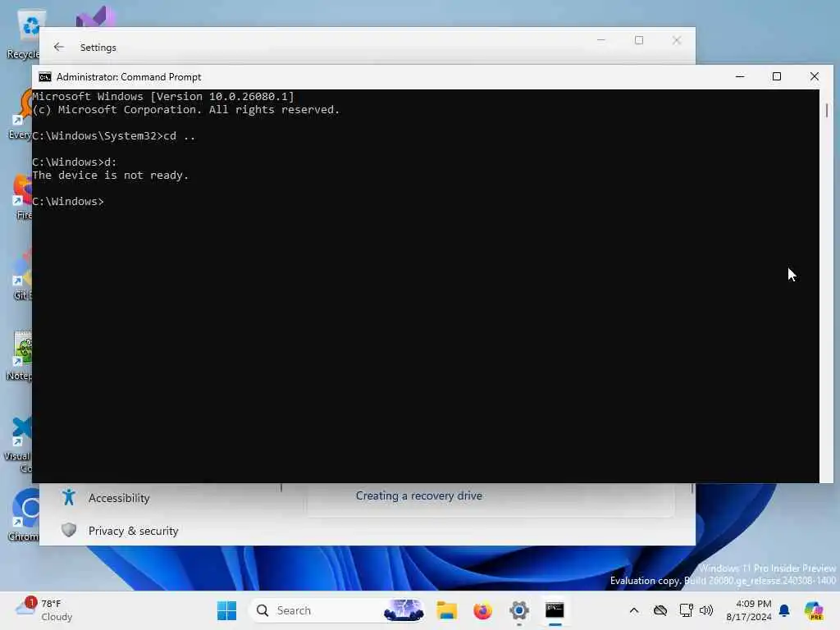
Task: Click the Settings window minimize button
Action: click(x=601, y=40)
